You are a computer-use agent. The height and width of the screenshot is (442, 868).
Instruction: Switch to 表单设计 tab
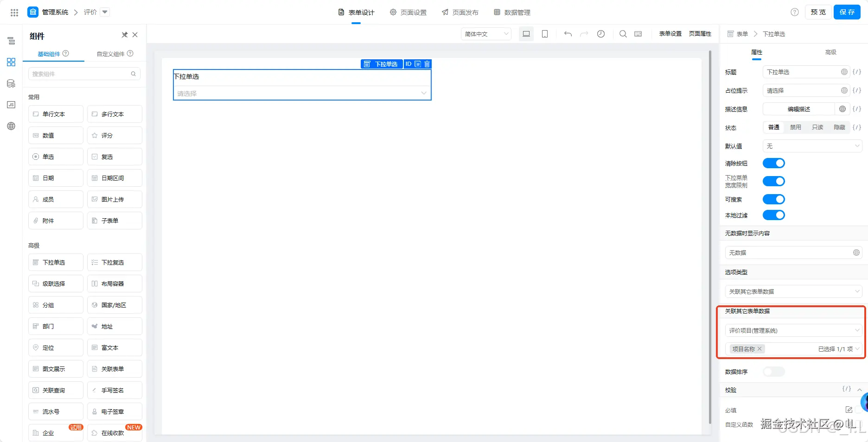pyautogui.click(x=356, y=13)
